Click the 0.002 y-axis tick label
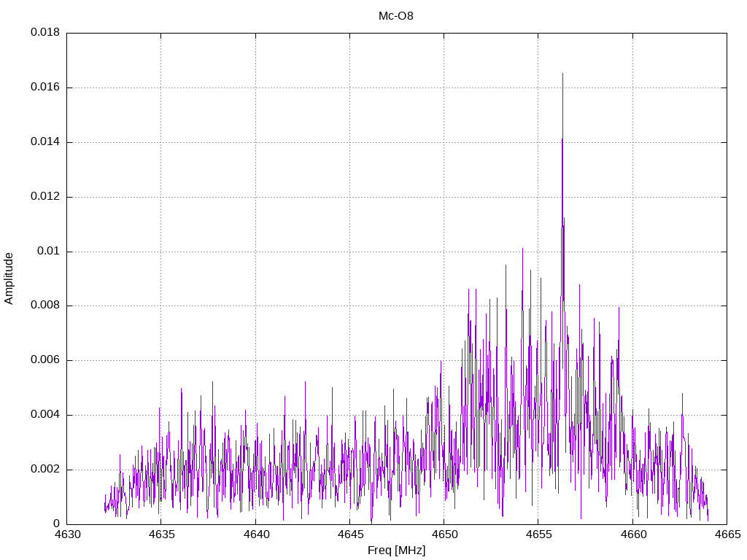This screenshot has height=560, width=747. 44,470
